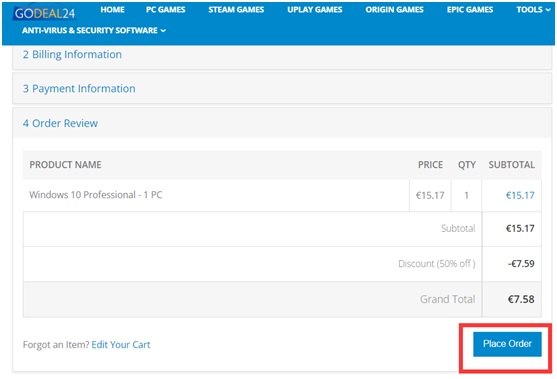Screen dimensions: 557x379
Task: Open STEAM GAMES page
Action: [236, 10]
